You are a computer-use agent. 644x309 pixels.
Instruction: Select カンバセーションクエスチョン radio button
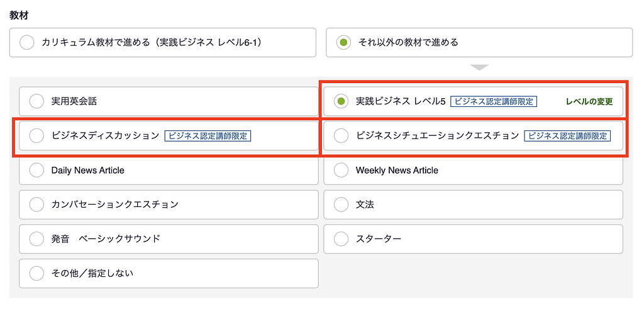(x=36, y=205)
